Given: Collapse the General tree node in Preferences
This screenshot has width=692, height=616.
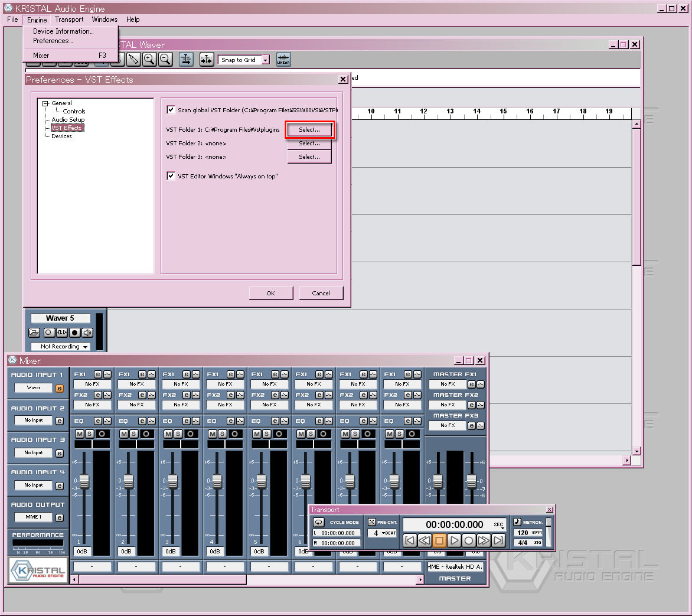Looking at the screenshot, I should 45,103.
